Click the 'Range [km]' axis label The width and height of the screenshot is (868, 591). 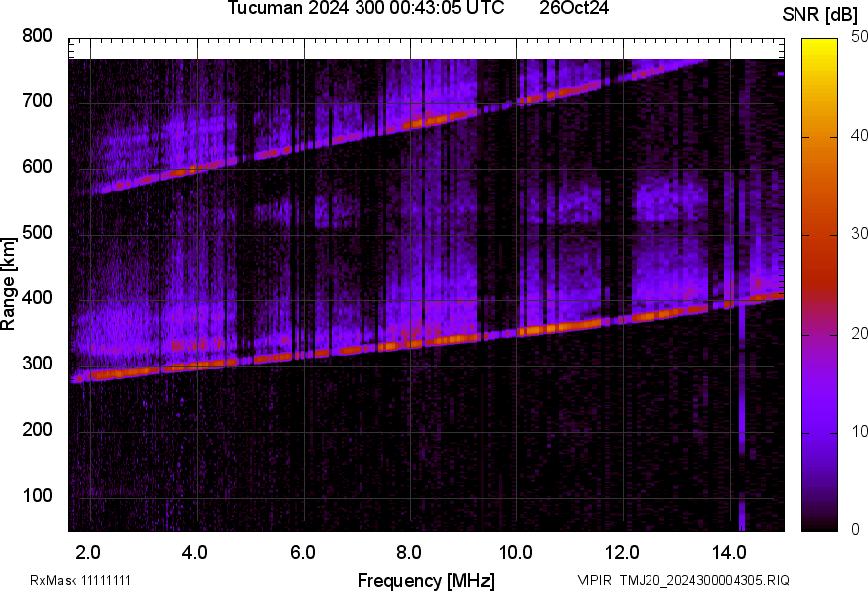pyautogui.click(x=9, y=288)
